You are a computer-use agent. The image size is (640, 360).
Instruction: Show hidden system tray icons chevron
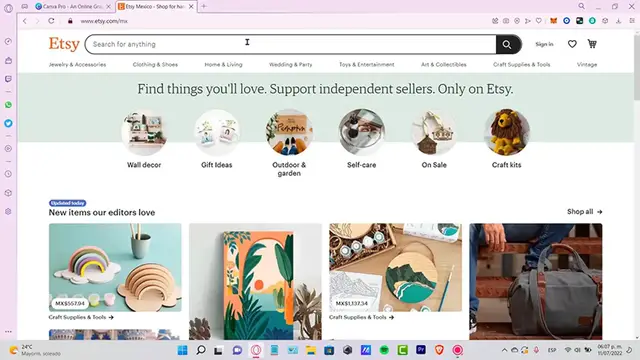pos(504,350)
